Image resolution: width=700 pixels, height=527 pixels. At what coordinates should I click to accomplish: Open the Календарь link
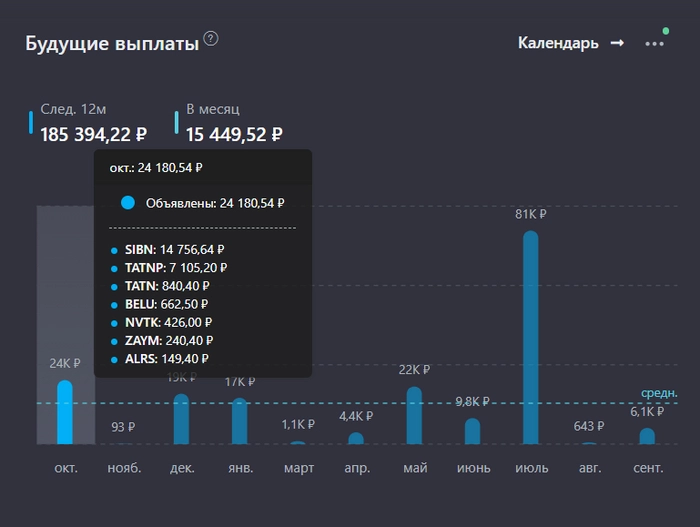coord(558,43)
